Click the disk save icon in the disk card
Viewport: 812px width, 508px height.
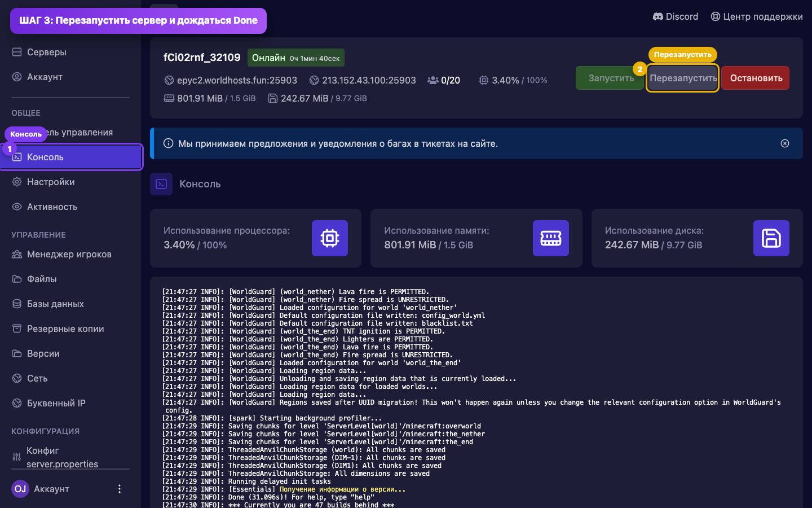tap(771, 238)
